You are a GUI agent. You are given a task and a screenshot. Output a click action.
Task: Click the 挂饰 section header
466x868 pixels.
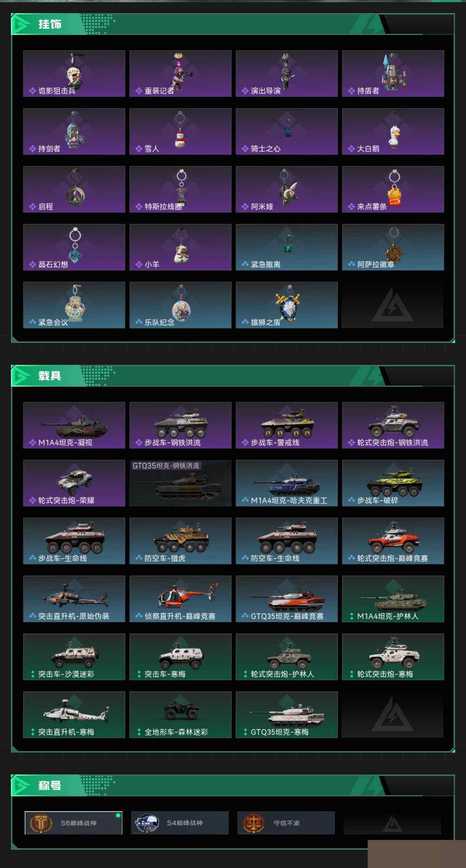click(x=50, y=24)
